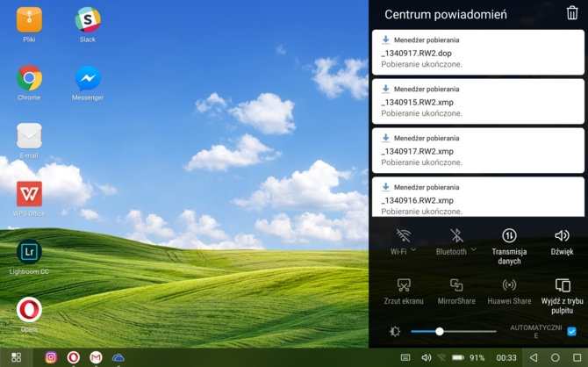Open the Opera desktop shortcut
This screenshot has height=367, width=588.
click(29, 310)
